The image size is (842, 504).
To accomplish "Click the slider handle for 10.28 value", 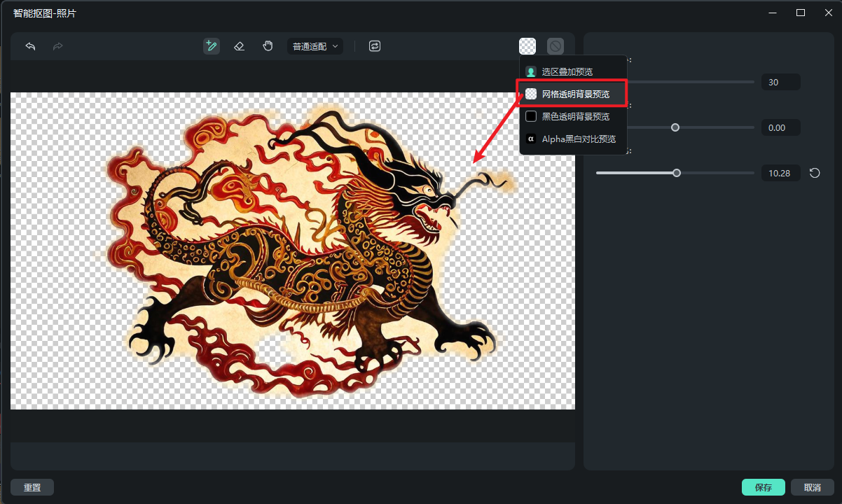I will (677, 173).
